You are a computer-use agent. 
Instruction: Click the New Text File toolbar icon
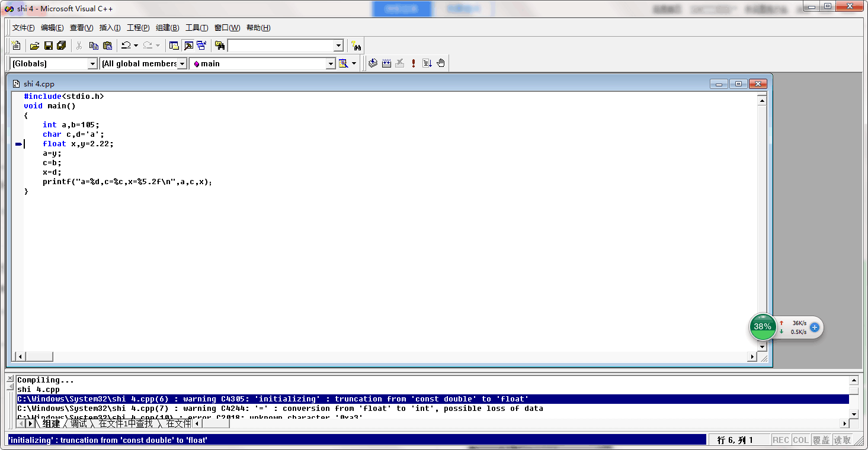(16, 46)
